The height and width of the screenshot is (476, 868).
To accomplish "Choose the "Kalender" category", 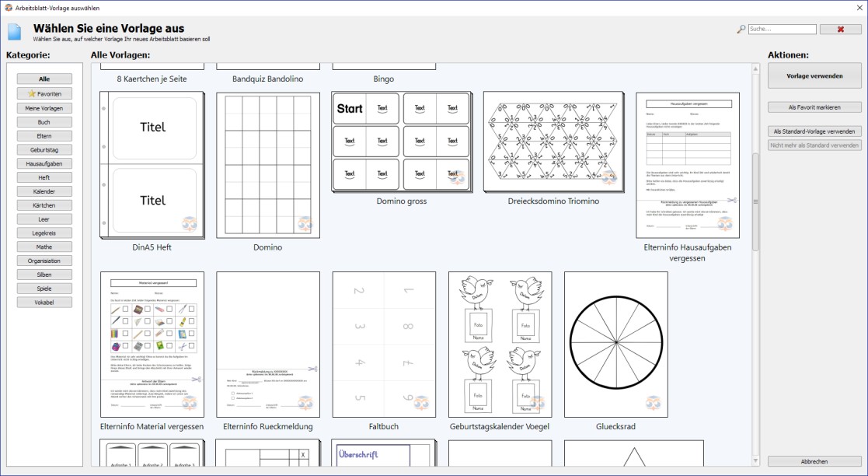I will coord(44,190).
